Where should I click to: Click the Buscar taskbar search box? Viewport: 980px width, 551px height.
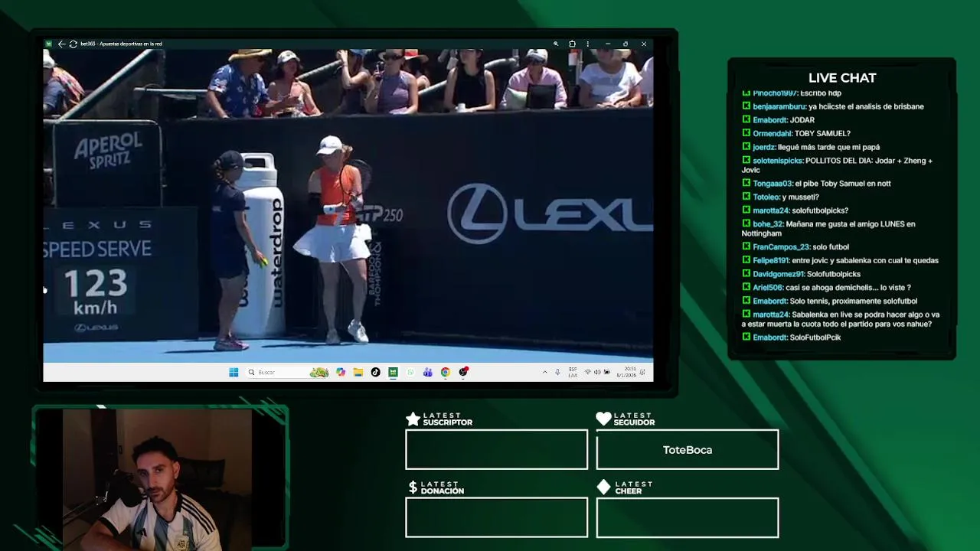(286, 372)
